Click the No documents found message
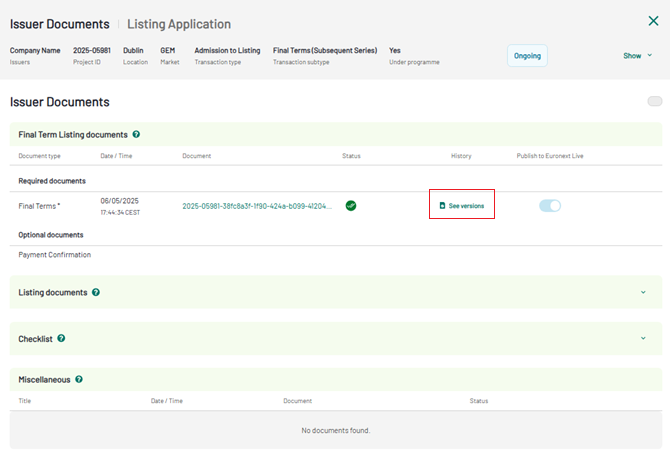This screenshot has height=456, width=670. click(336, 430)
